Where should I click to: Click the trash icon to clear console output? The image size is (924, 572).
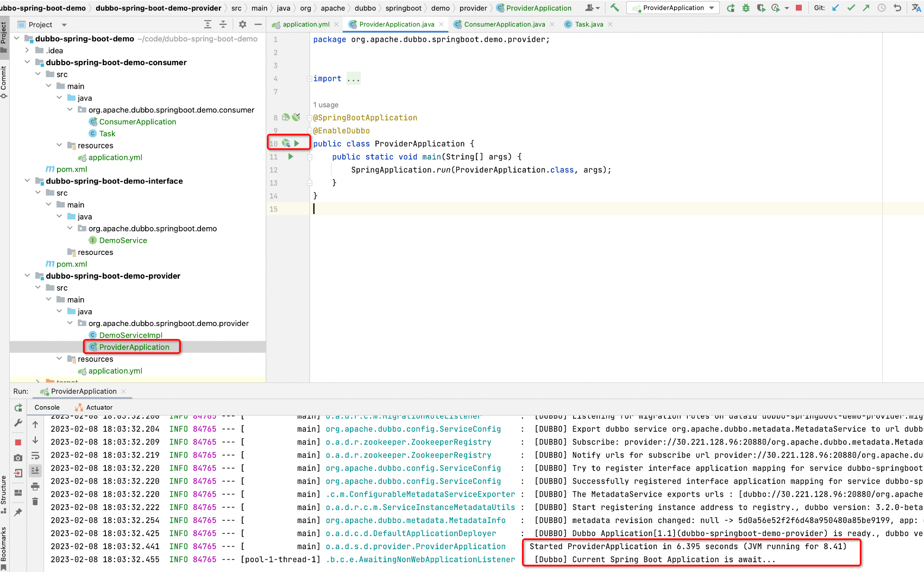coord(35,501)
